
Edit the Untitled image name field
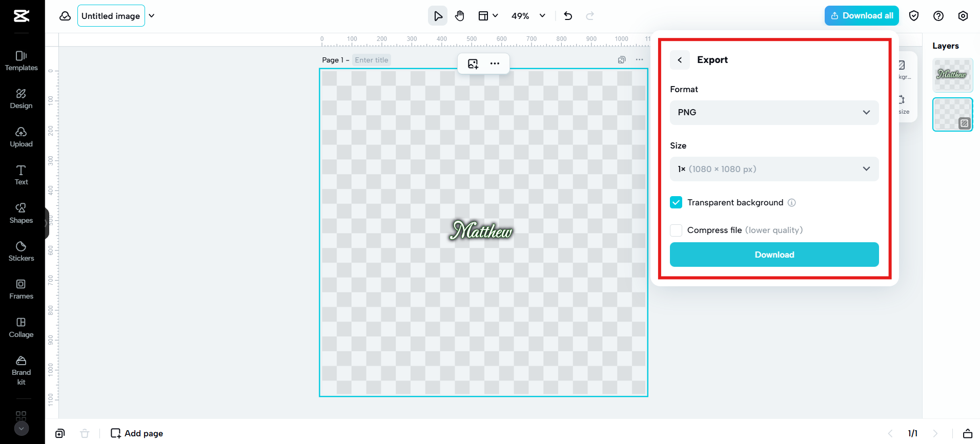click(111, 16)
